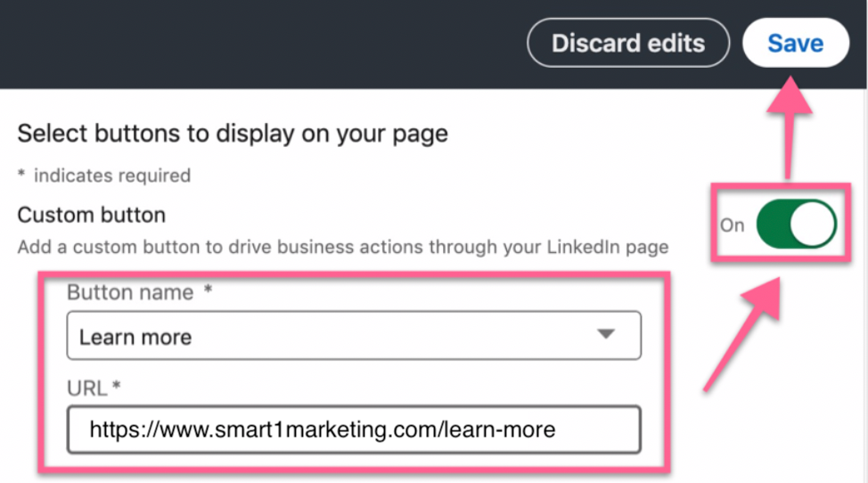868x483 pixels.
Task: Focus the URL input field
Action: click(354, 430)
